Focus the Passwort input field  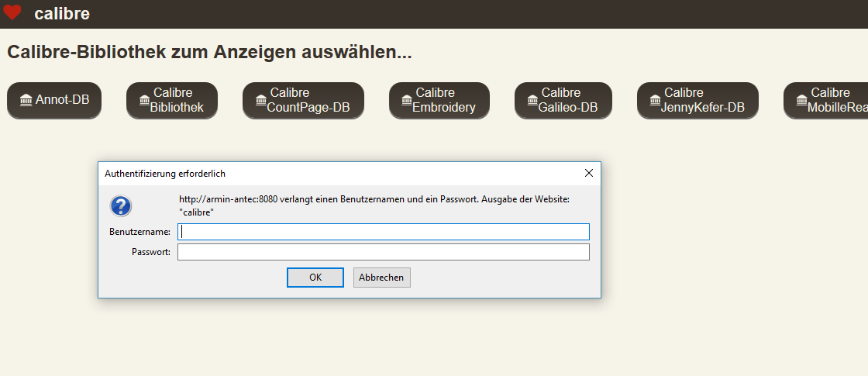(383, 252)
